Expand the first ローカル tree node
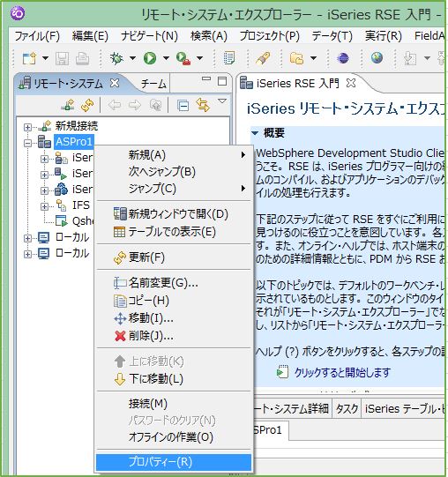 (27, 238)
